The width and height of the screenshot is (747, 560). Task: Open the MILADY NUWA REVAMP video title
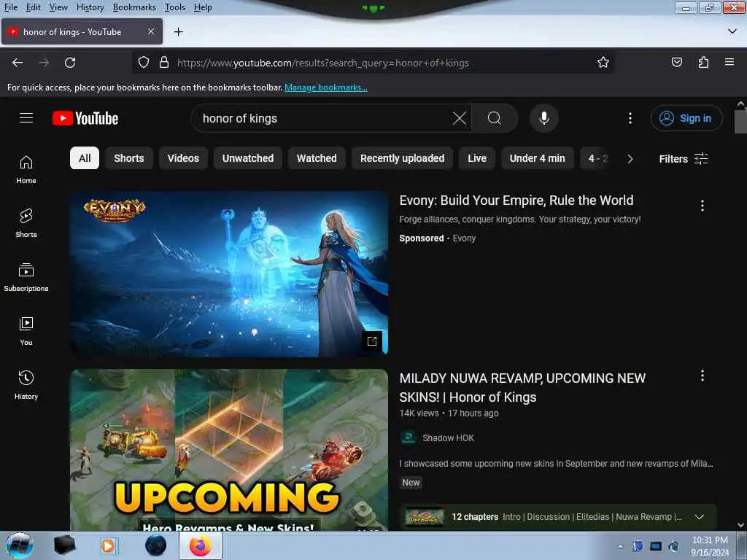point(522,388)
